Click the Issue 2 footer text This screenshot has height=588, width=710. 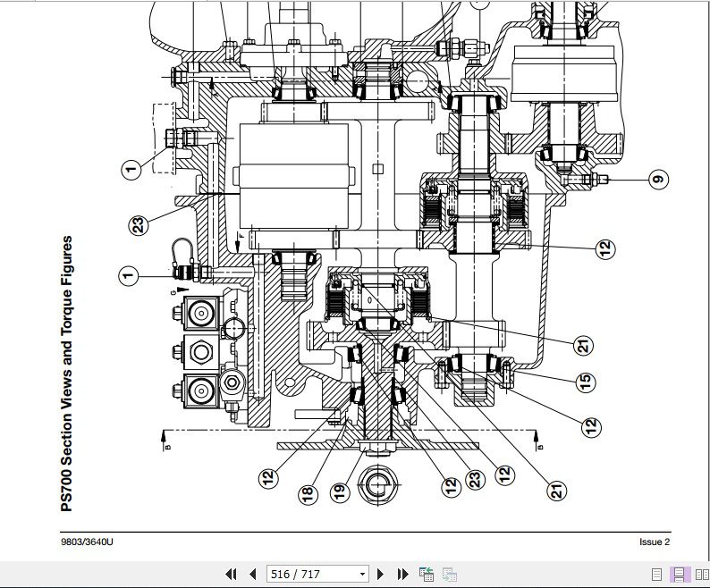[x=654, y=542]
